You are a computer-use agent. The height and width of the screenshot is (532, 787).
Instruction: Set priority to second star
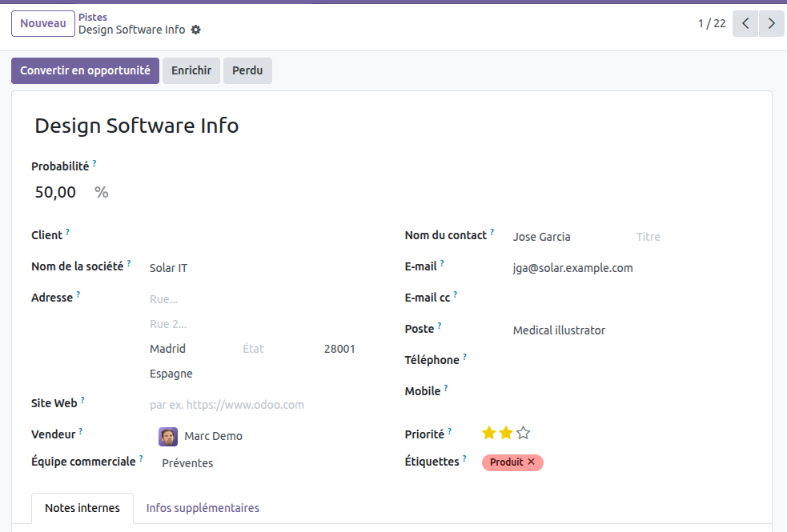[x=506, y=433]
